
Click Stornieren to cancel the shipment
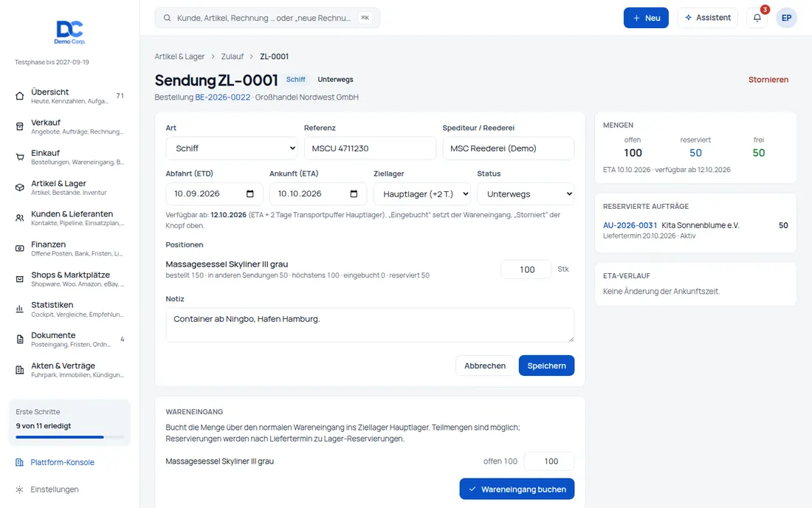coord(768,79)
